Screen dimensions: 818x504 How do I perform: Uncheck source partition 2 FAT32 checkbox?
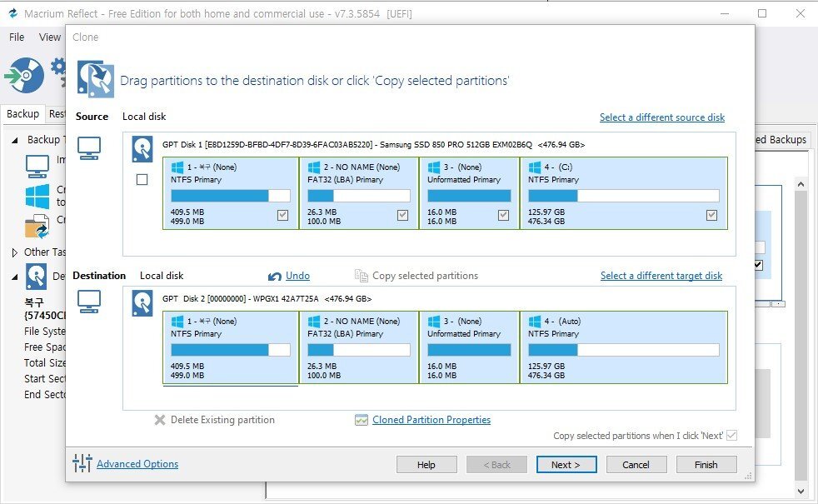tap(402, 215)
